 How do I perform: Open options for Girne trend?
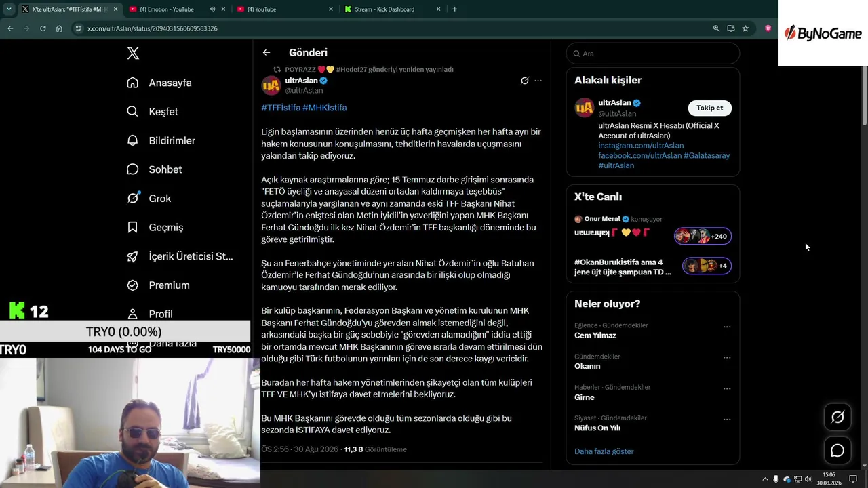(727, 388)
